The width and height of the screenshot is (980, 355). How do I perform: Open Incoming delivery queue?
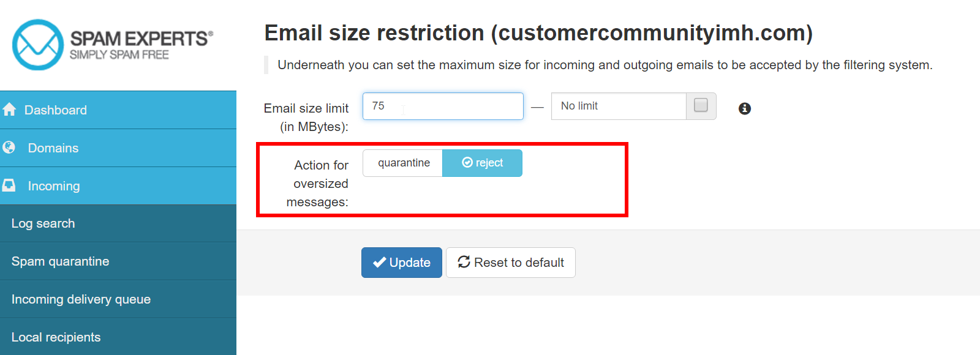click(81, 299)
